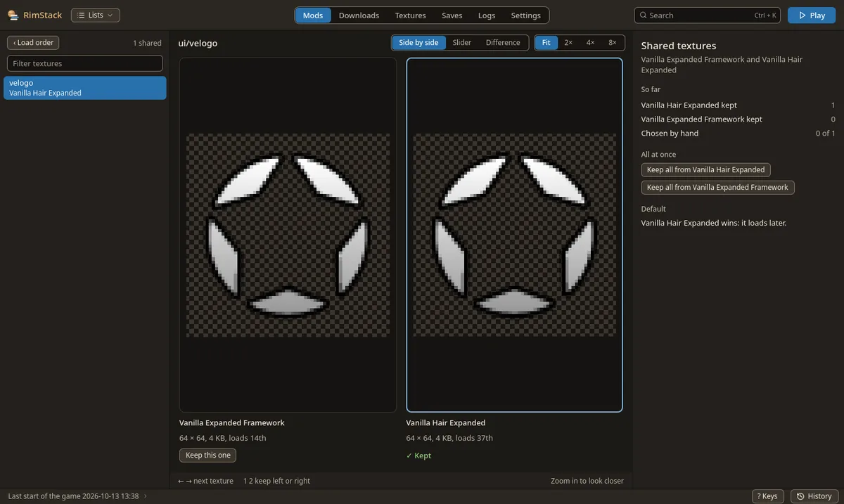
Task: Click the Shared textures heading
Action: pyautogui.click(x=679, y=46)
